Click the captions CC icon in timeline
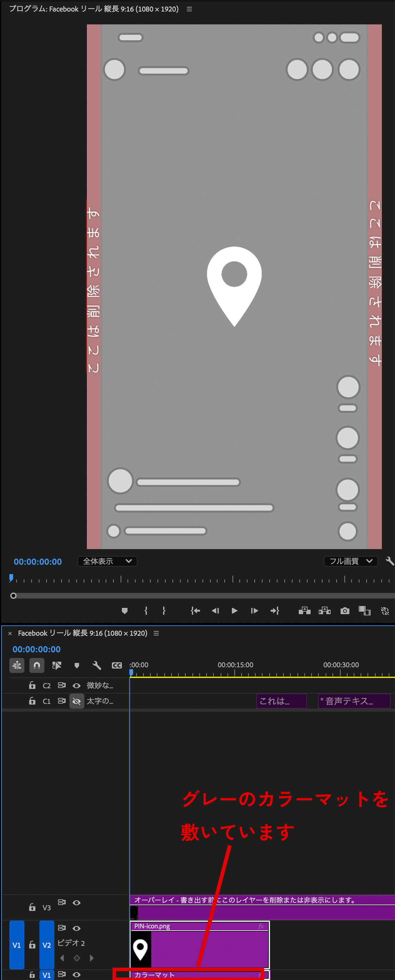 [117, 665]
